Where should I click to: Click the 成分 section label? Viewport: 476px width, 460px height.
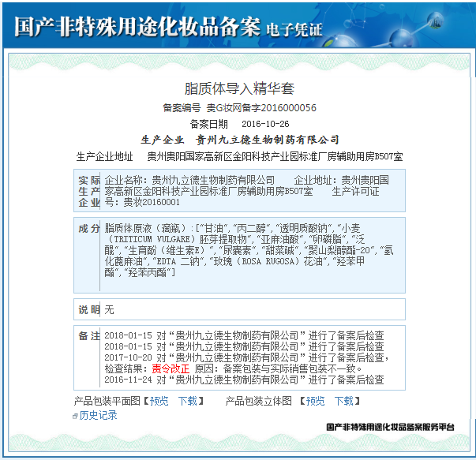coord(89,228)
